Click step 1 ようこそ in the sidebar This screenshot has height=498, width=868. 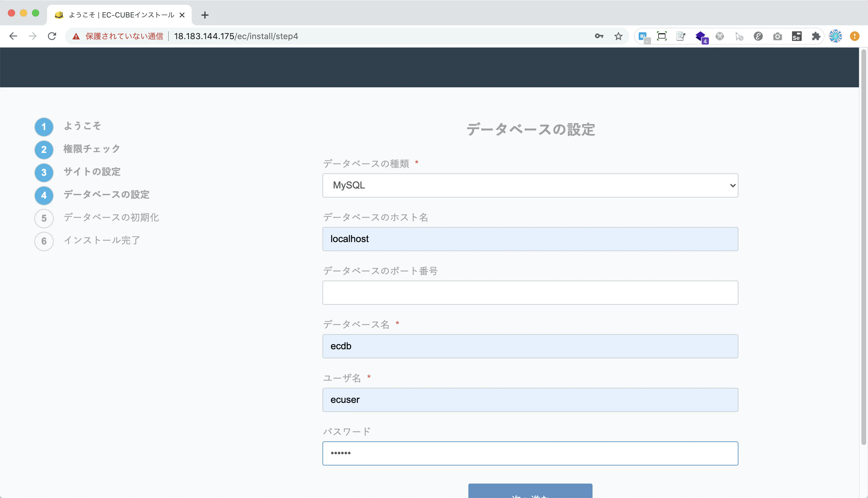[68, 126]
